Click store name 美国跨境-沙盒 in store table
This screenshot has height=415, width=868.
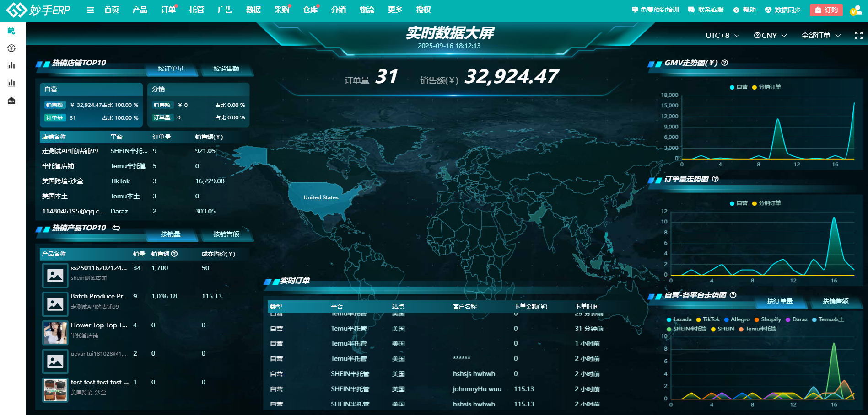coord(63,181)
